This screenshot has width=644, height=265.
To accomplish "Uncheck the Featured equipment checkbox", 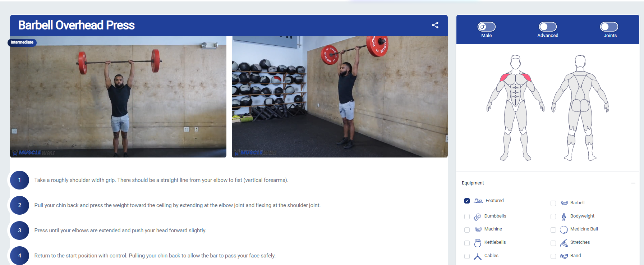I will coord(467,201).
